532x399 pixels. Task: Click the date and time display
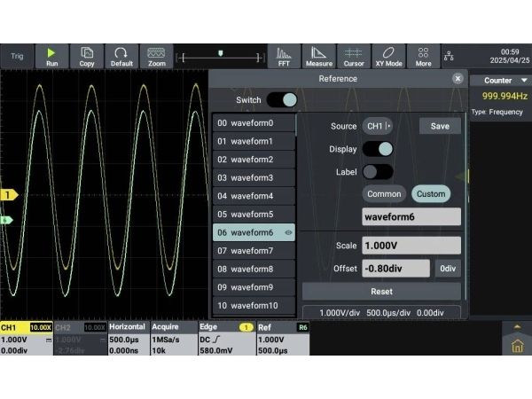pyautogui.click(x=510, y=56)
